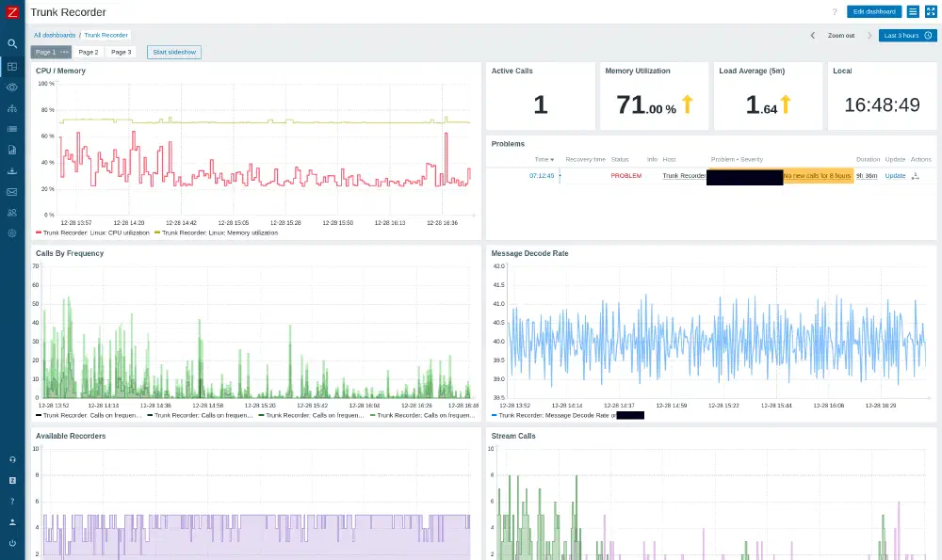This screenshot has width=942, height=560.
Task: Click the Edit dashboard button
Action: pos(874,11)
